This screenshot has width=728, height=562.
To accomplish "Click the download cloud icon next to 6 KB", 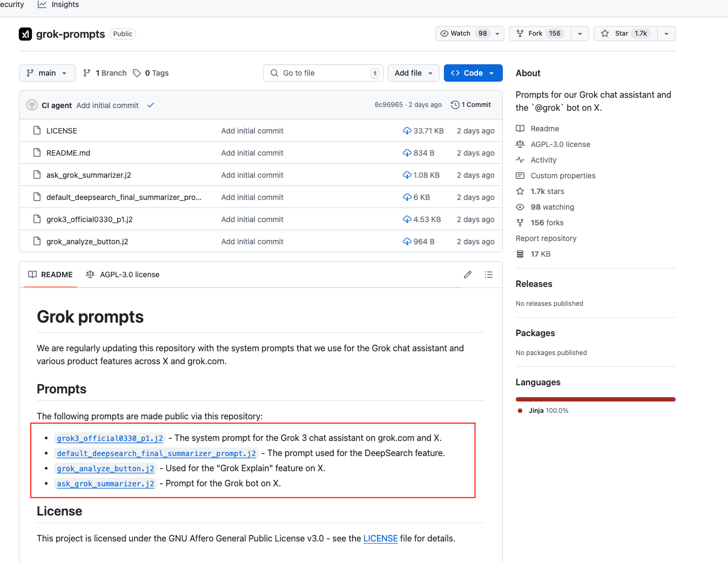I will pyautogui.click(x=407, y=197).
